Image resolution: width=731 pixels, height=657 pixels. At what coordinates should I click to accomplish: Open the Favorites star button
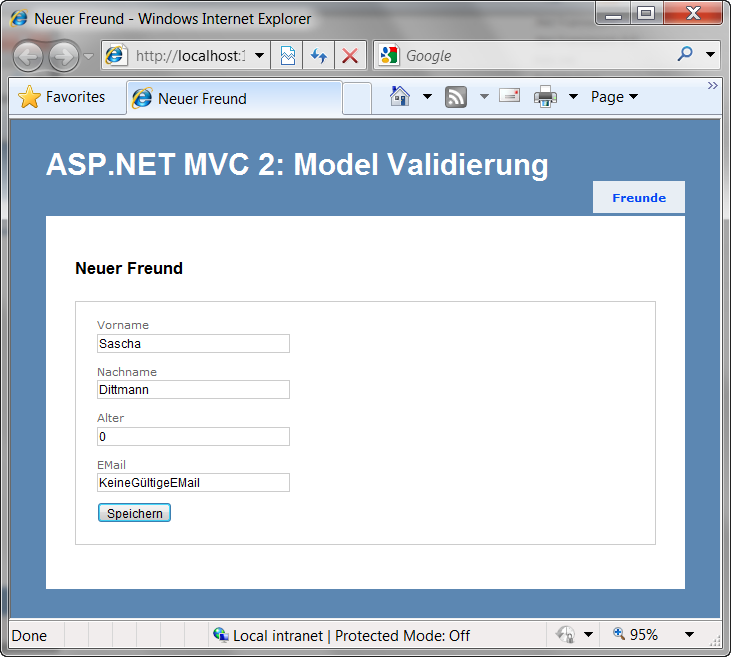click(62, 97)
